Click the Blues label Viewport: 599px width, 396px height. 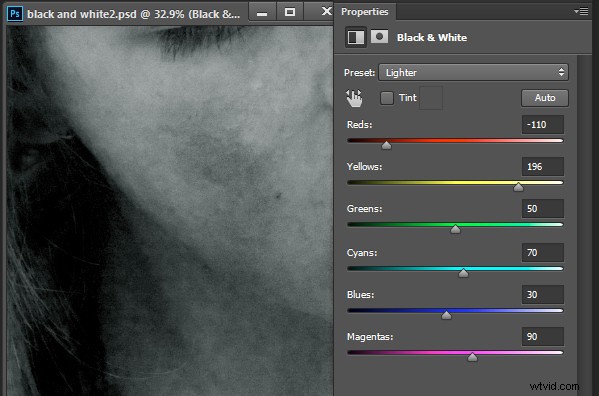point(360,294)
